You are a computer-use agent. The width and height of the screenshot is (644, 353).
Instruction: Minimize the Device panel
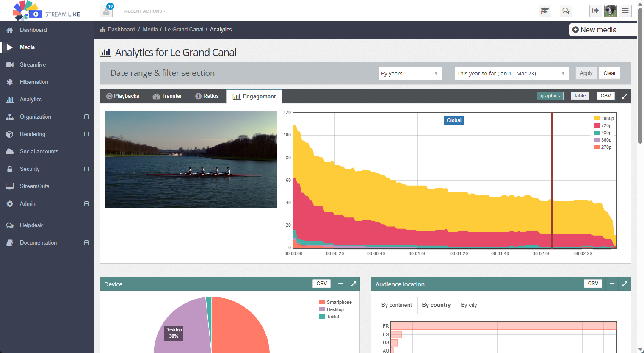[x=340, y=284]
